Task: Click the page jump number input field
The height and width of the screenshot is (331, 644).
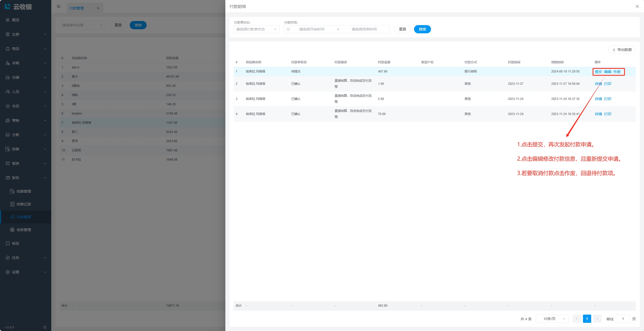Action: (x=622, y=319)
